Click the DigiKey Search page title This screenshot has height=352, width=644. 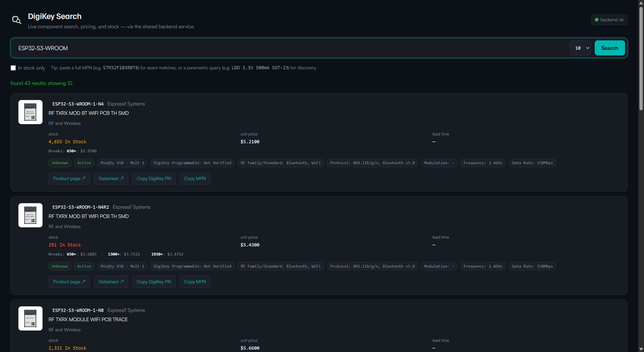tap(55, 16)
